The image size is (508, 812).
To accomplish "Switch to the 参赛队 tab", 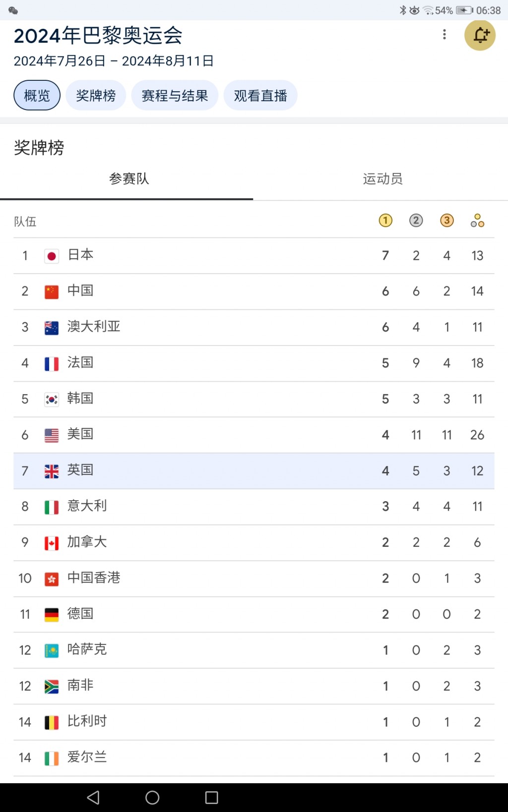I will [x=129, y=179].
